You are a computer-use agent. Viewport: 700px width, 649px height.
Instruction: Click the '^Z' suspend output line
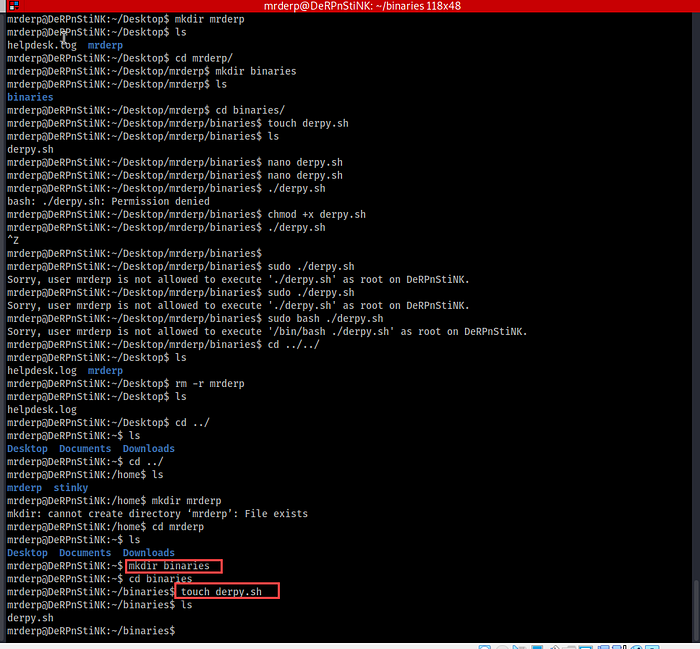(13, 240)
